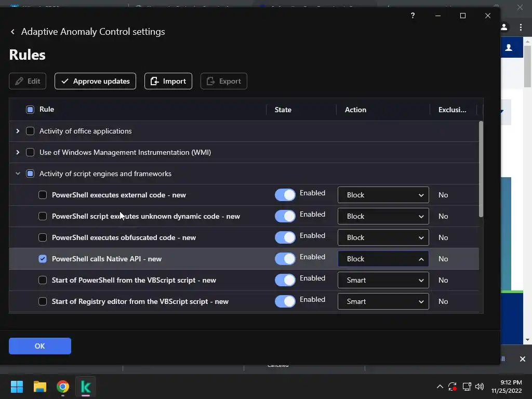Select Start of PowerShell from the VBScript checkbox

(43, 280)
